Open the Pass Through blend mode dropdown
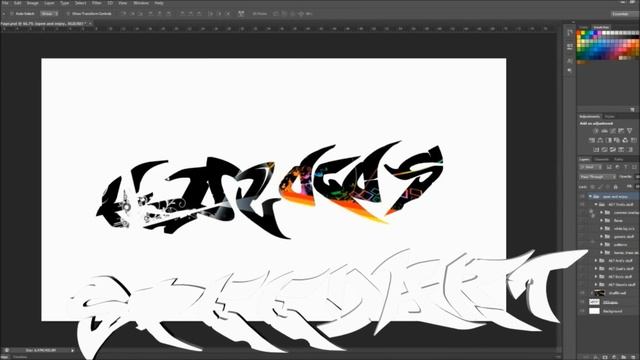Viewport: 640px width, 360px height. [x=598, y=177]
